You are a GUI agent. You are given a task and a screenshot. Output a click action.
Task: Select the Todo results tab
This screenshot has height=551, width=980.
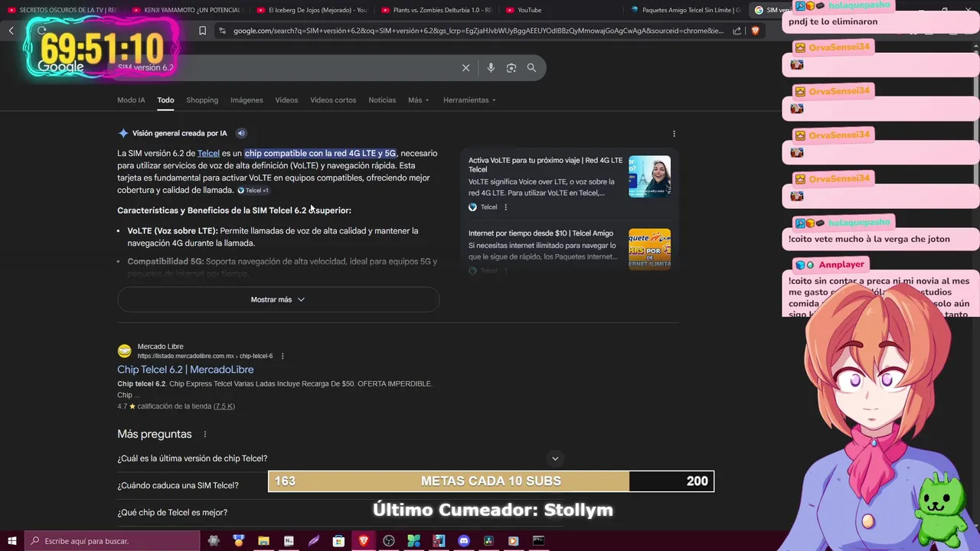[165, 100]
